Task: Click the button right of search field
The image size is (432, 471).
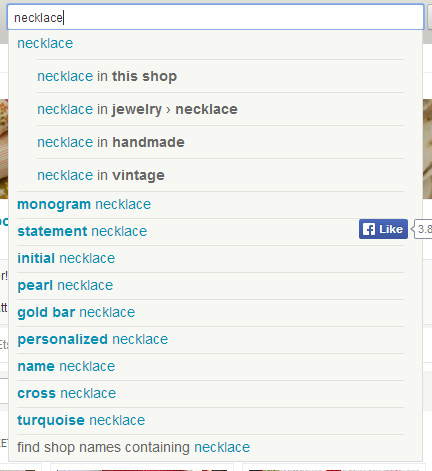Action: tap(429, 17)
